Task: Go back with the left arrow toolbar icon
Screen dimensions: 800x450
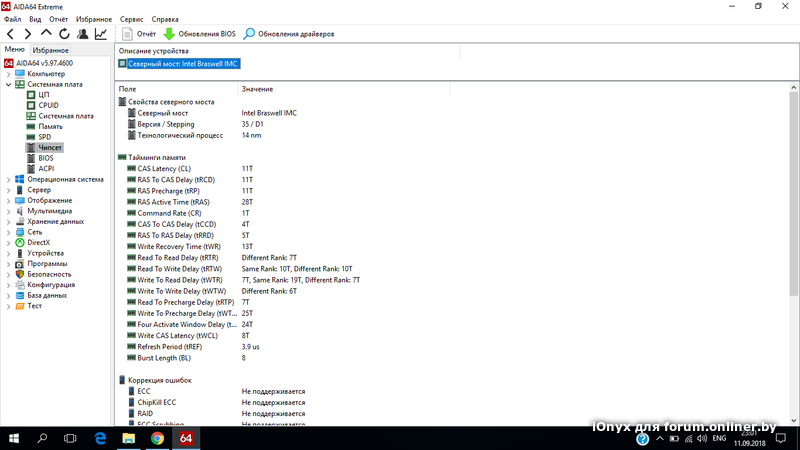Action: pos(10,34)
